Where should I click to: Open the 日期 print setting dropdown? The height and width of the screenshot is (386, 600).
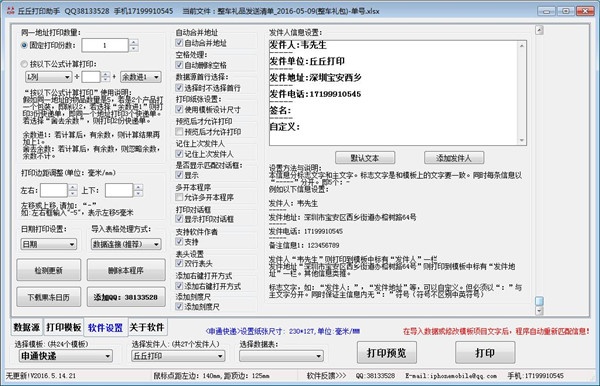point(48,244)
